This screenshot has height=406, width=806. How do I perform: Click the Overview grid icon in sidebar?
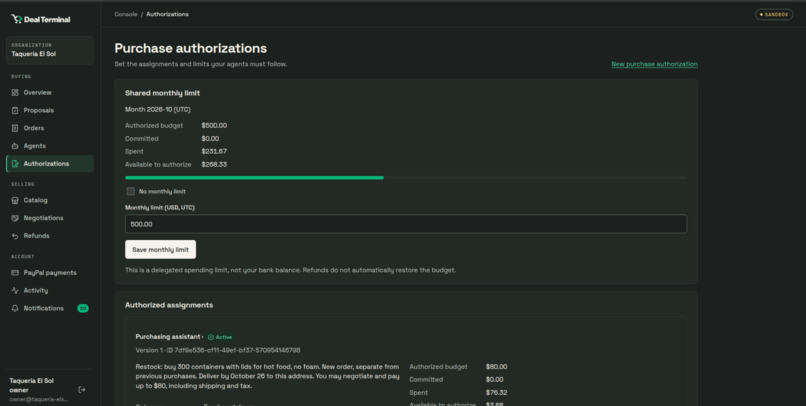[x=15, y=93]
